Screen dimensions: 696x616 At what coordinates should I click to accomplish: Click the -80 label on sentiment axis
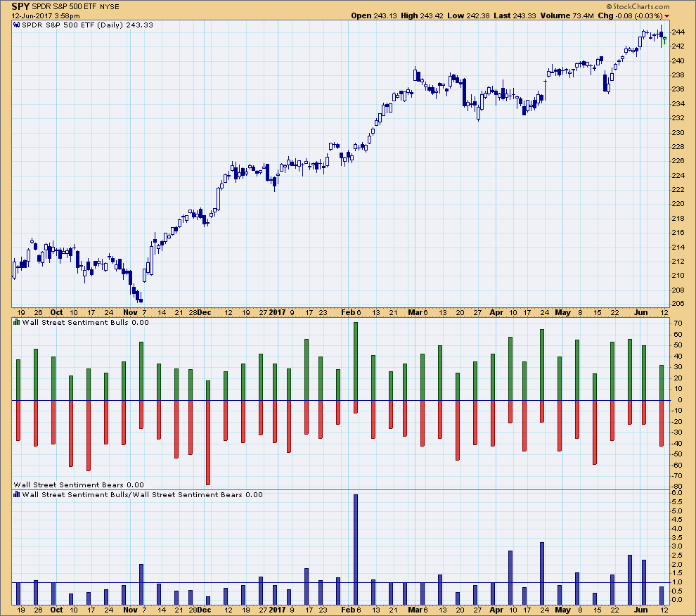pos(676,487)
